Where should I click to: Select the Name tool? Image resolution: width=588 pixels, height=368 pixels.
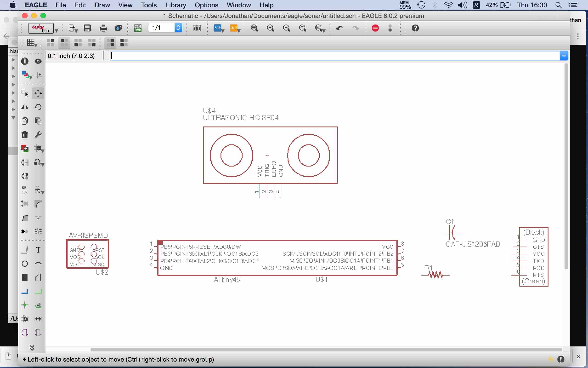(x=25, y=190)
